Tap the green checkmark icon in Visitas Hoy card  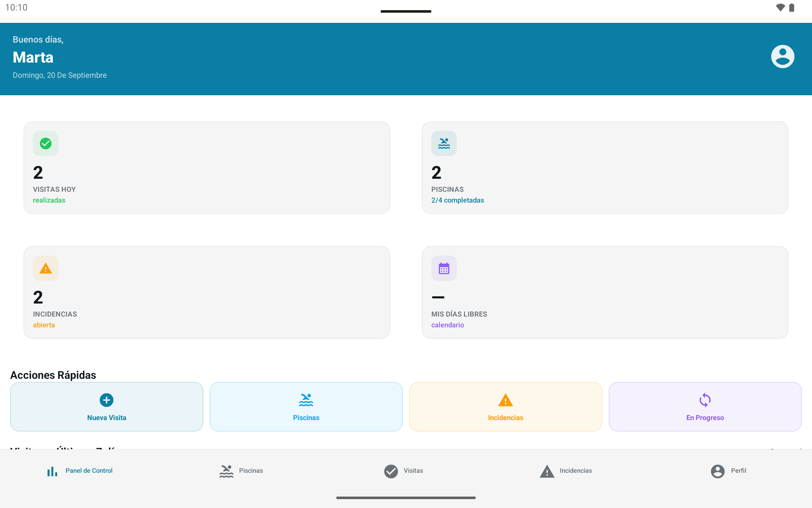coord(46,144)
